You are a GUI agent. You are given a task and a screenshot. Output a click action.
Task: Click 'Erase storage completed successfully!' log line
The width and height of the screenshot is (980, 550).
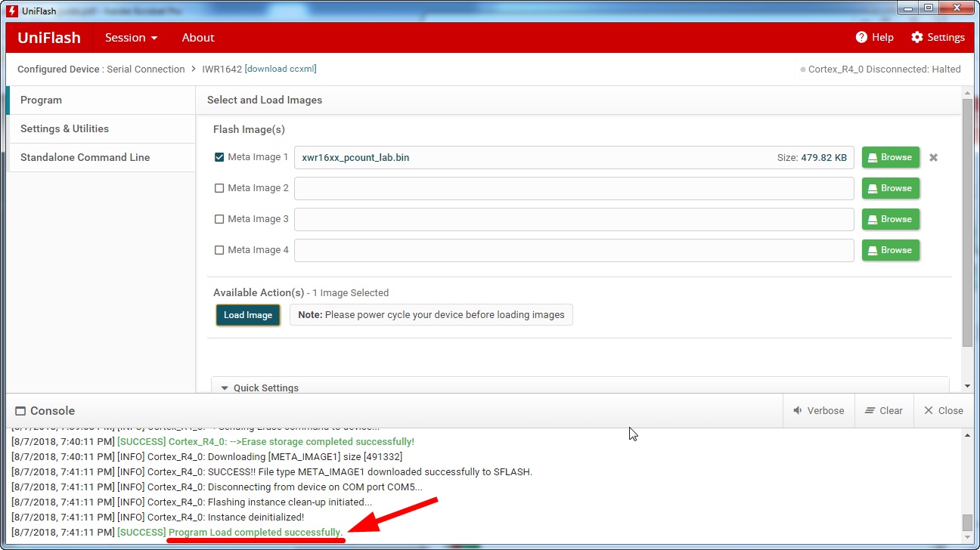(213, 441)
